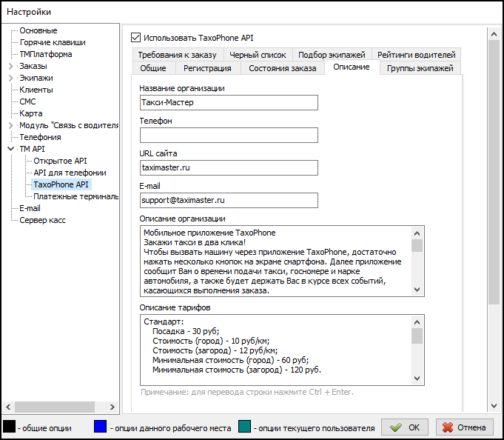This screenshot has height=440, width=504.
Task: Click the black общие опции color swatch
Action: 10,427
